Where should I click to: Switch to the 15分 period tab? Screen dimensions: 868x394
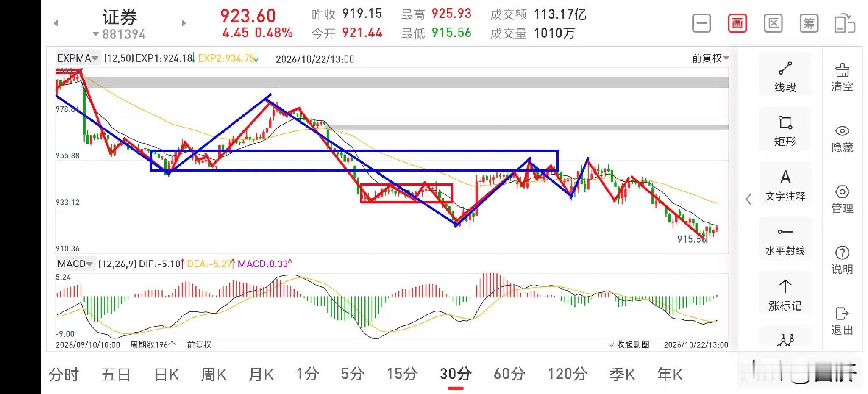coord(402,375)
